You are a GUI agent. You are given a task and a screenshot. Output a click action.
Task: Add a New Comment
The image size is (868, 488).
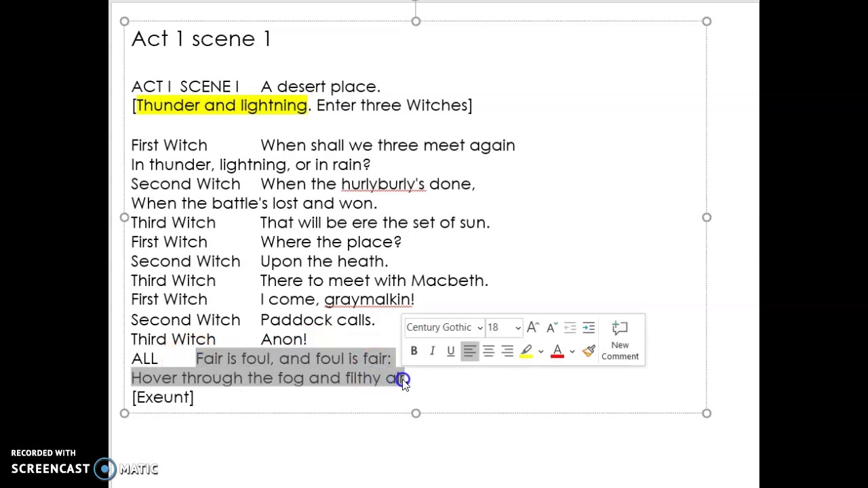pos(620,340)
